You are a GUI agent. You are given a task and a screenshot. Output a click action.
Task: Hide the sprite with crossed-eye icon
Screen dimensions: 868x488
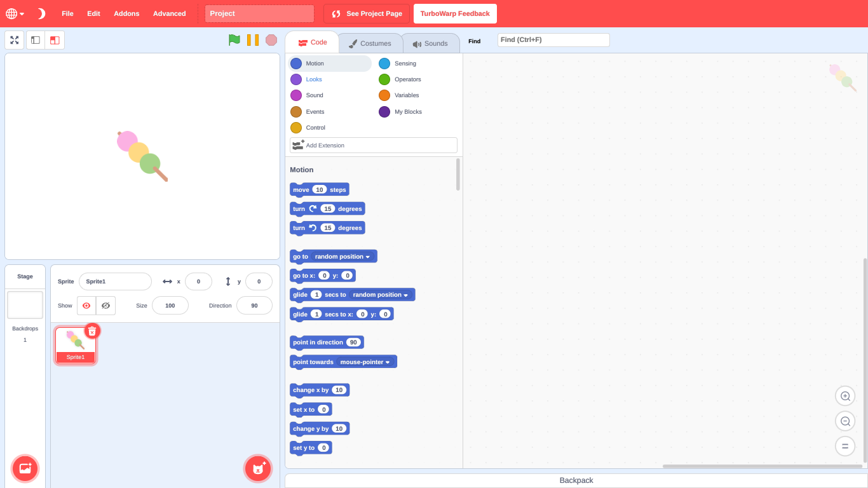[x=105, y=306]
